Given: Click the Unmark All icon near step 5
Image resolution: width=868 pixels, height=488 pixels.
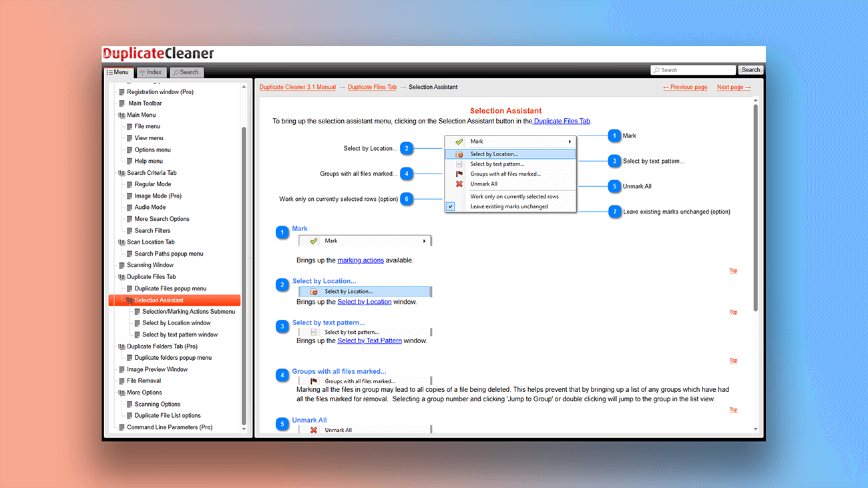Looking at the screenshot, I should point(313,430).
